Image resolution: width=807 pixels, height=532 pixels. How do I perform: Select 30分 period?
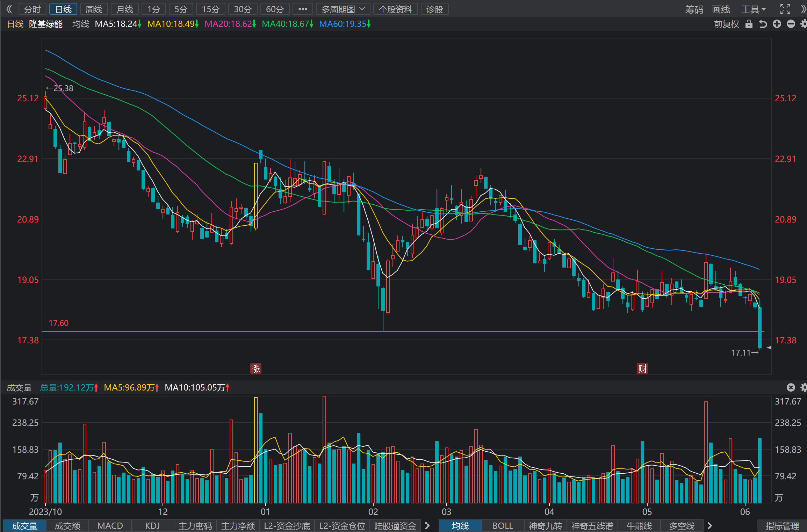coord(243,9)
